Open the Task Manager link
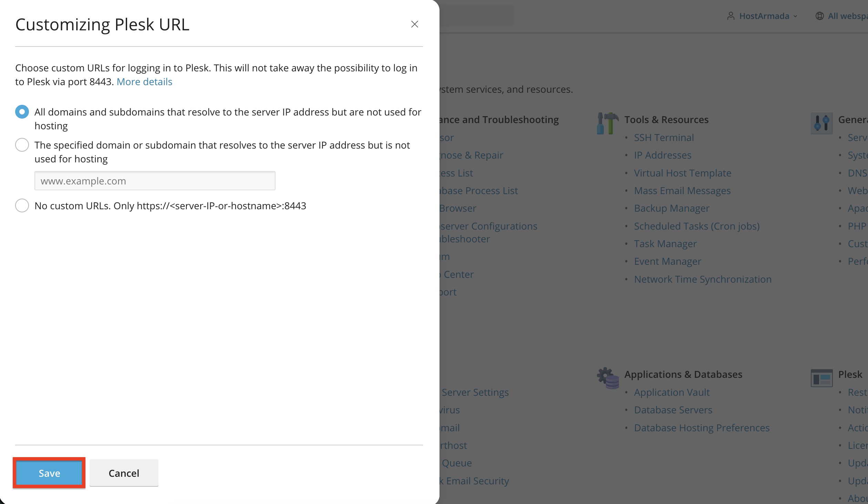Screen dimensions: 868x504 [x=665, y=244]
